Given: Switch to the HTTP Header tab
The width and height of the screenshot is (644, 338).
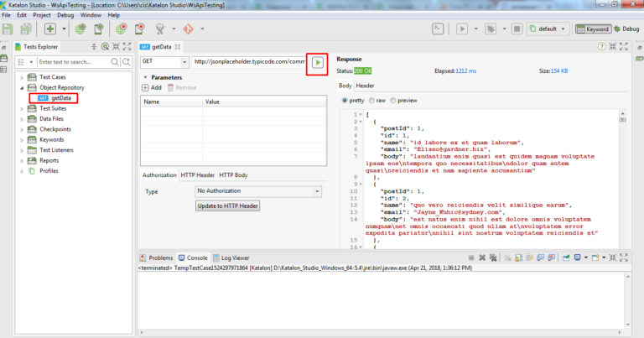Looking at the screenshot, I should 198,175.
